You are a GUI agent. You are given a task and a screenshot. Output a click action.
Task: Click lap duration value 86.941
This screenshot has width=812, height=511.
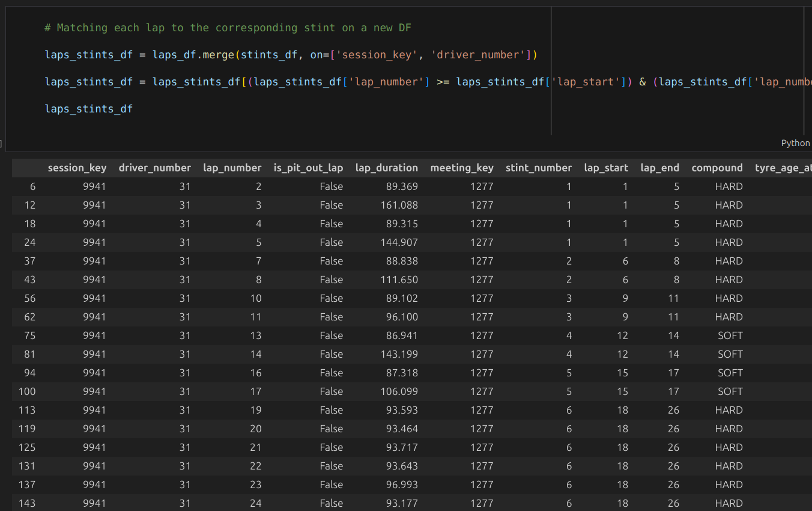(402, 335)
